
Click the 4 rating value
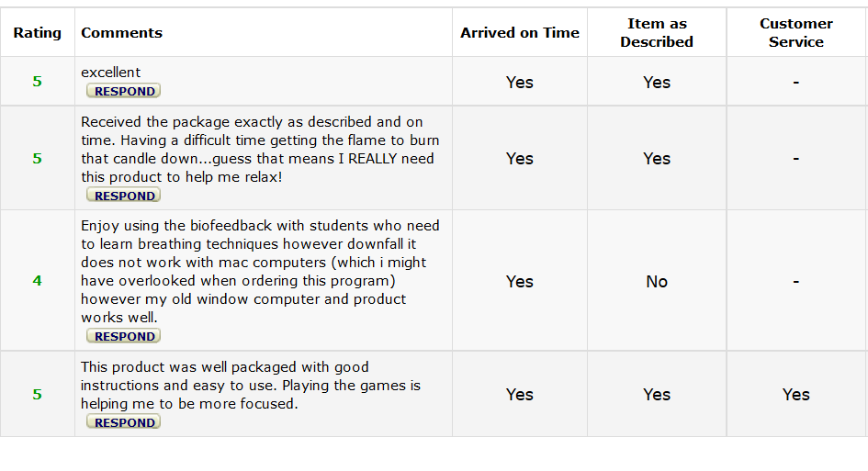click(38, 281)
